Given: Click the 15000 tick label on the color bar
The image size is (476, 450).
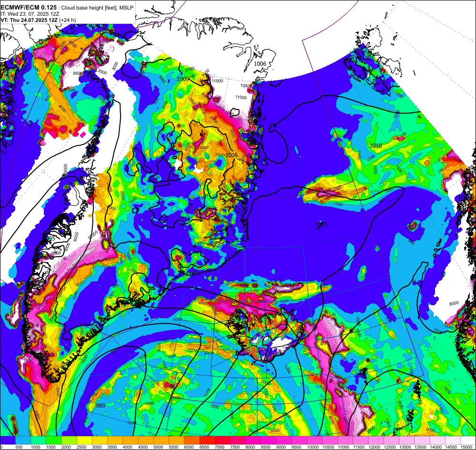Looking at the screenshot, I should tap(466, 447).
